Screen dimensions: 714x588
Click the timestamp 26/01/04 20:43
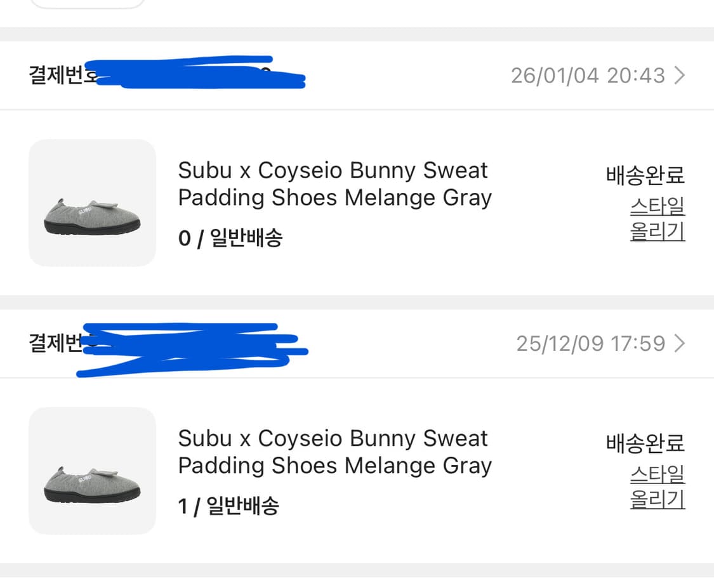[x=589, y=75]
